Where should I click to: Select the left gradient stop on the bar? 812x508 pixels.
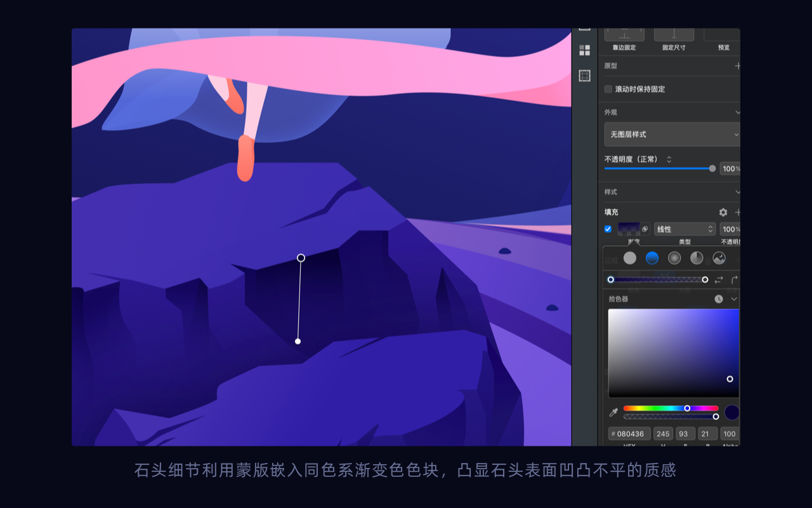tap(611, 279)
